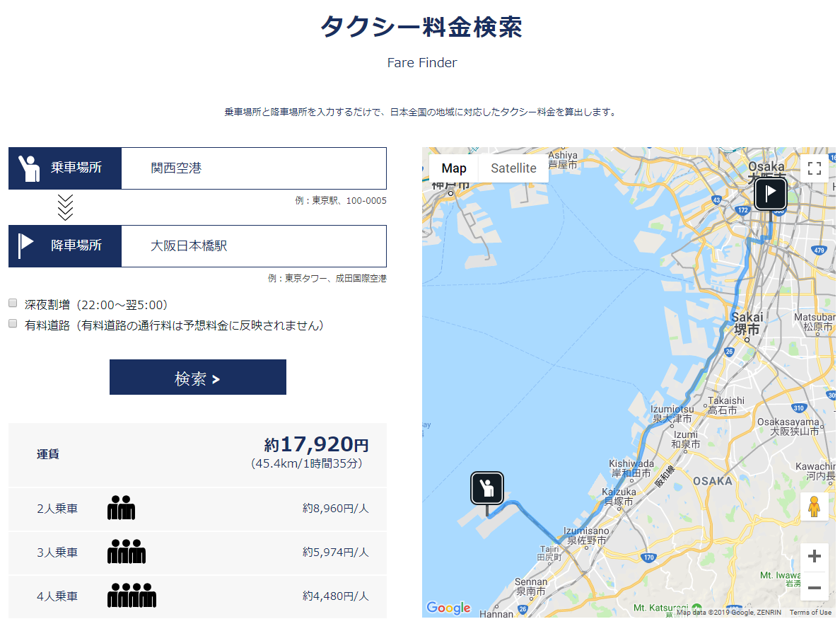The image size is (840, 619).
Task: Click the drop-off location flag icon
Action: point(25,246)
